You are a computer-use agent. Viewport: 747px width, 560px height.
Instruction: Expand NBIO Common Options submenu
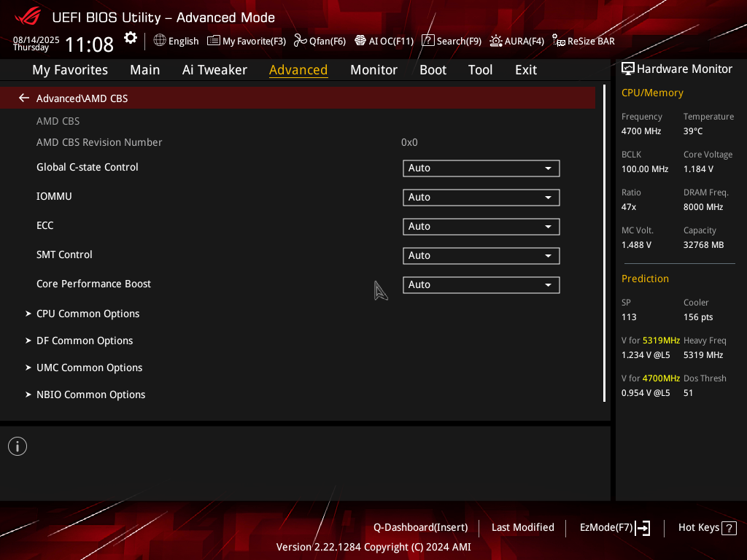(90, 394)
